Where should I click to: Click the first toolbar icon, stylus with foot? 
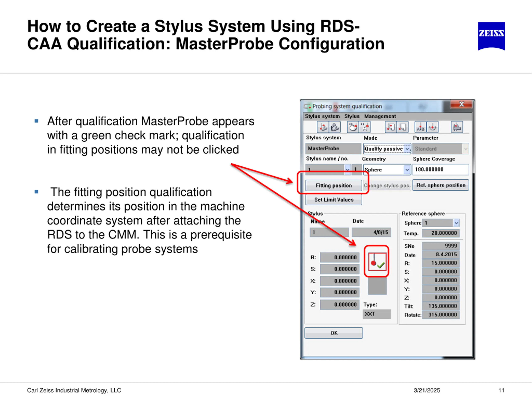tap(323, 127)
